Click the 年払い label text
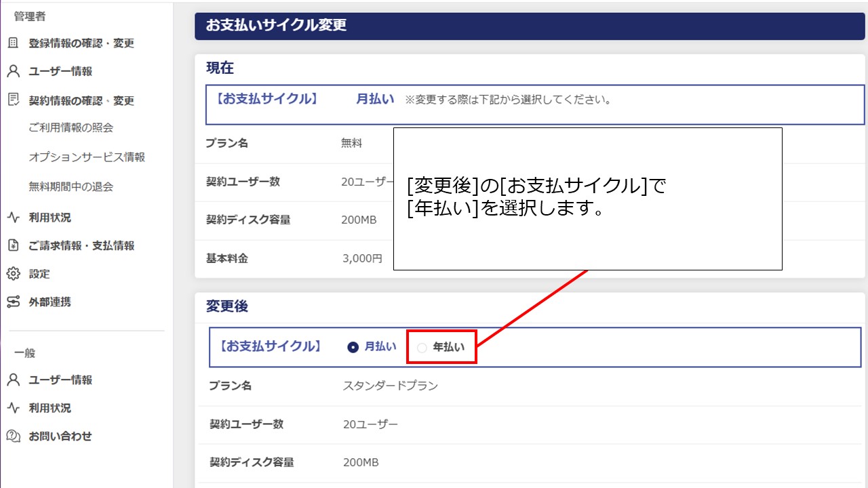 pyautogui.click(x=449, y=347)
